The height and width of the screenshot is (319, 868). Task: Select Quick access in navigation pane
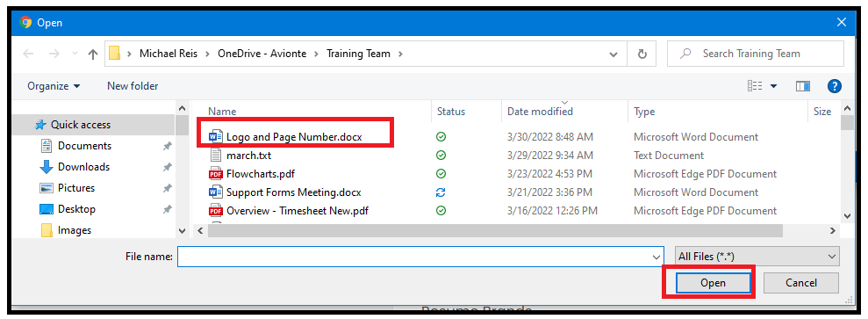[x=81, y=125]
